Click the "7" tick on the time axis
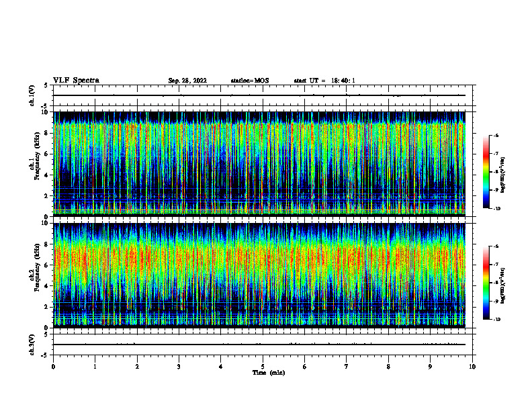This screenshot has width=532, height=411. 347,367
